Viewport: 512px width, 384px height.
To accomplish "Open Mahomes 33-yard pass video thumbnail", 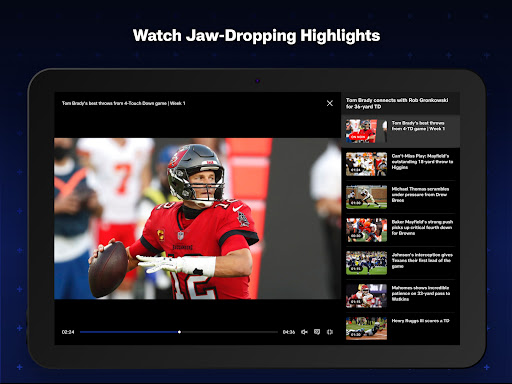I will [366, 296].
